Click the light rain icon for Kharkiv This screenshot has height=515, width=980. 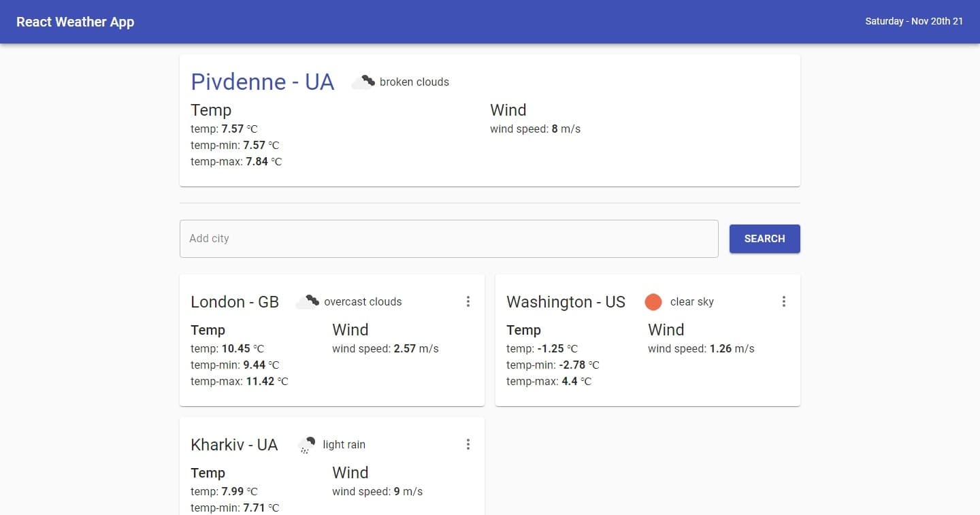pos(307,445)
